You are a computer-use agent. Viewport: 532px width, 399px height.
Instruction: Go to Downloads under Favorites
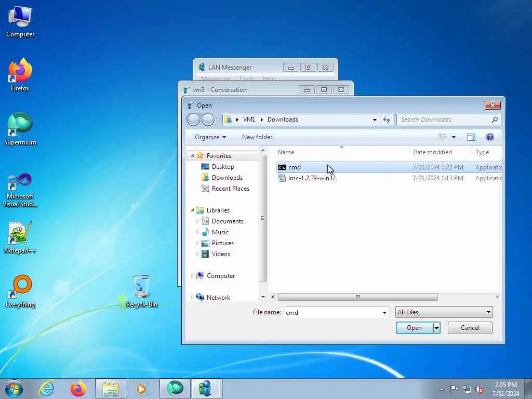(x=227, y=178)
